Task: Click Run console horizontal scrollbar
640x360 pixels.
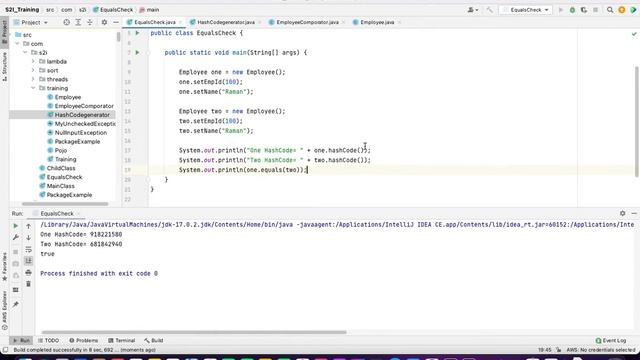Action: click(x=194, y=332)
